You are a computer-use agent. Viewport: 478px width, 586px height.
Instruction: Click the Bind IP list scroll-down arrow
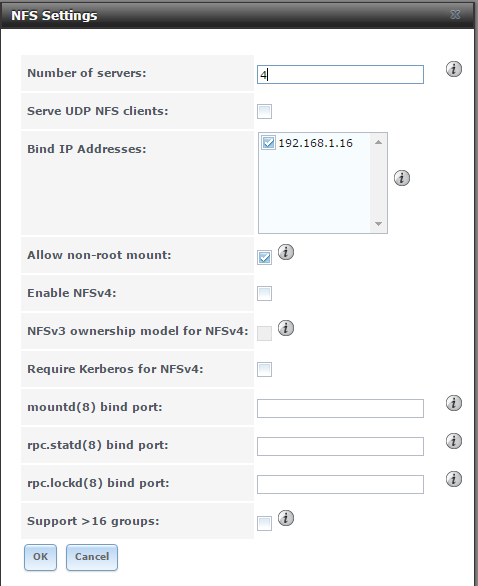[378, 224]
